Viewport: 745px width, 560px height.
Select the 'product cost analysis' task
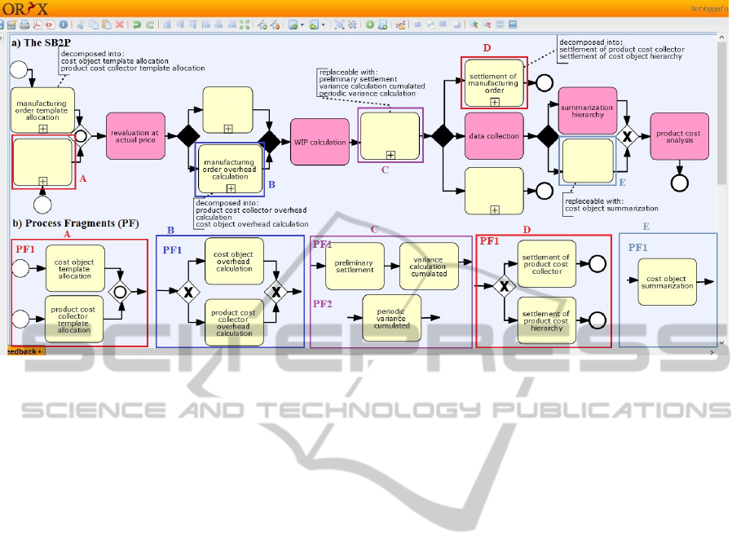tap(678, 136)
